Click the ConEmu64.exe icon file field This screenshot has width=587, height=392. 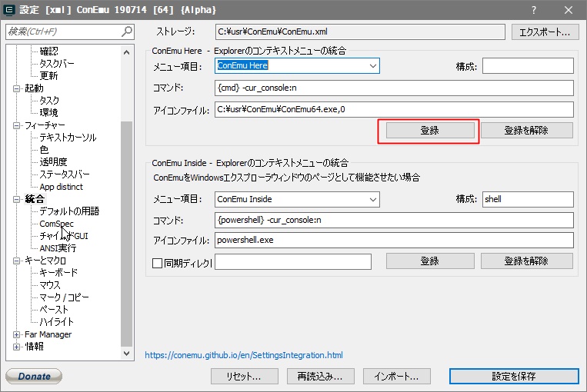coord(394,110)
